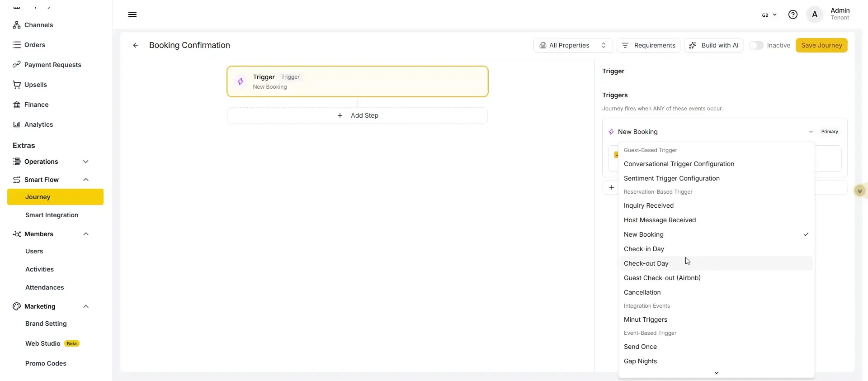Open the hamburger menu icon
This screenshot has height=381, width=868.
(x=132, y=14)
